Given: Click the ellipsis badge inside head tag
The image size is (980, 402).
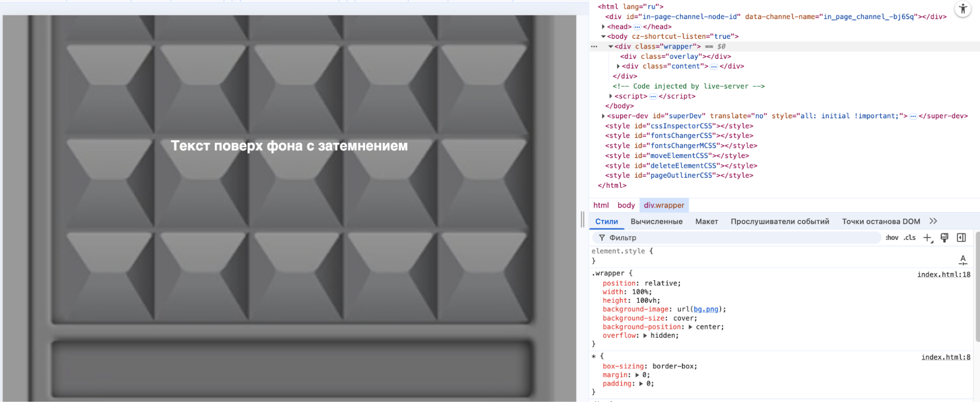Looking at the screenshot, I should (x=637, y=27).
